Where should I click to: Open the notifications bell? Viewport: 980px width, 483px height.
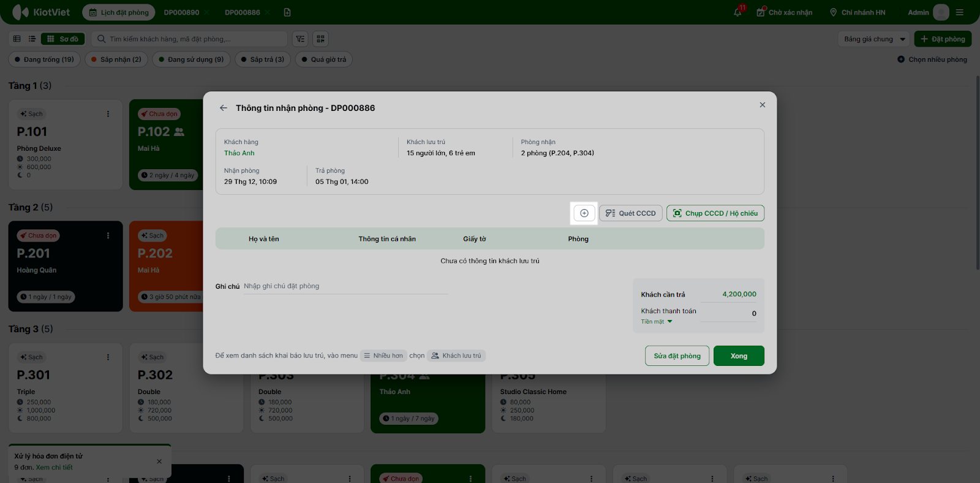click(x=738, y=12)
